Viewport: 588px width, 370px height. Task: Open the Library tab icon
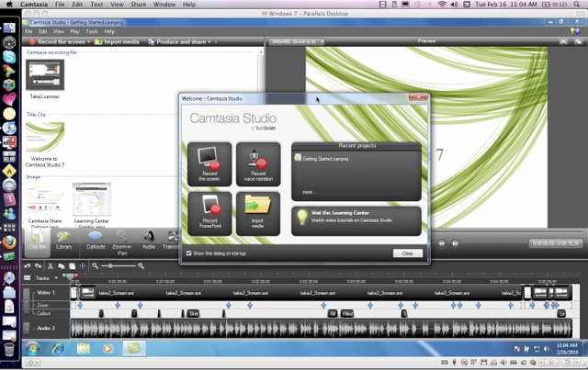63,240
